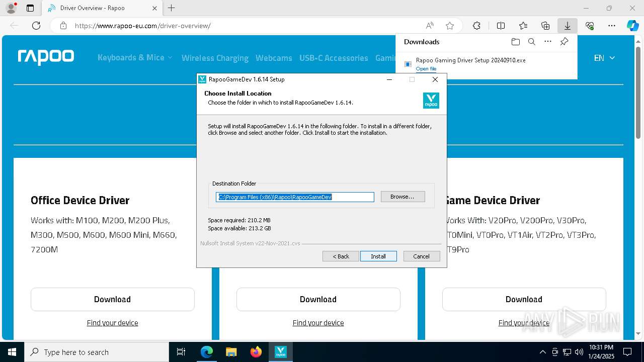Click the Windows taskbar search box

(x=97, y=352)
